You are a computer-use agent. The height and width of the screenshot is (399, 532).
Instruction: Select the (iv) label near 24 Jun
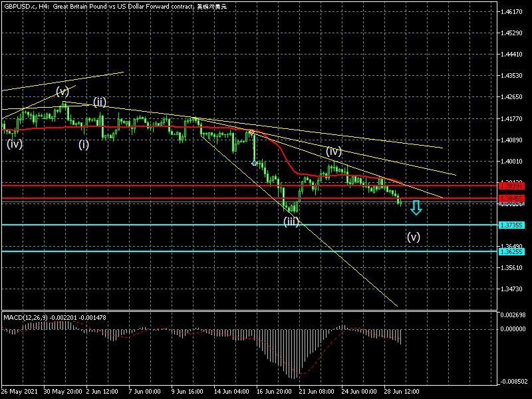[334, 152]
